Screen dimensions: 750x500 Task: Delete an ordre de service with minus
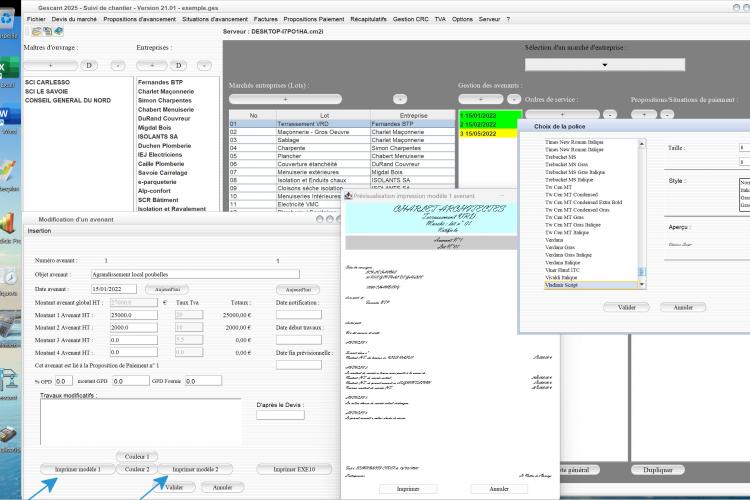click(x=610, y=114)
